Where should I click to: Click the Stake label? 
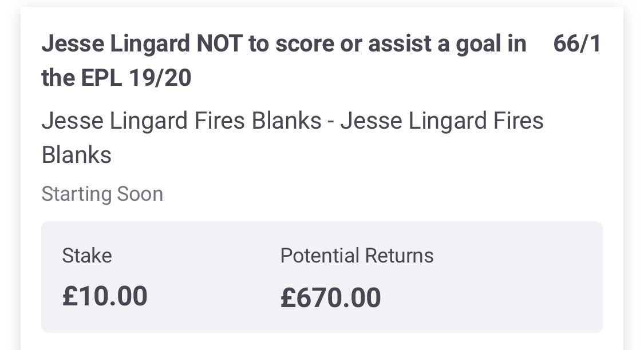pos(88,256)
